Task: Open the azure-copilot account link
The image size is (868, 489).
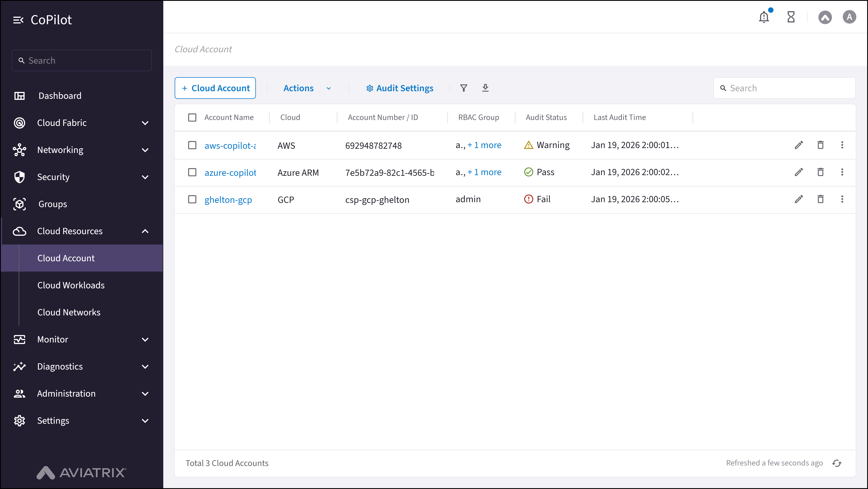Action: [x=230, y=172]
